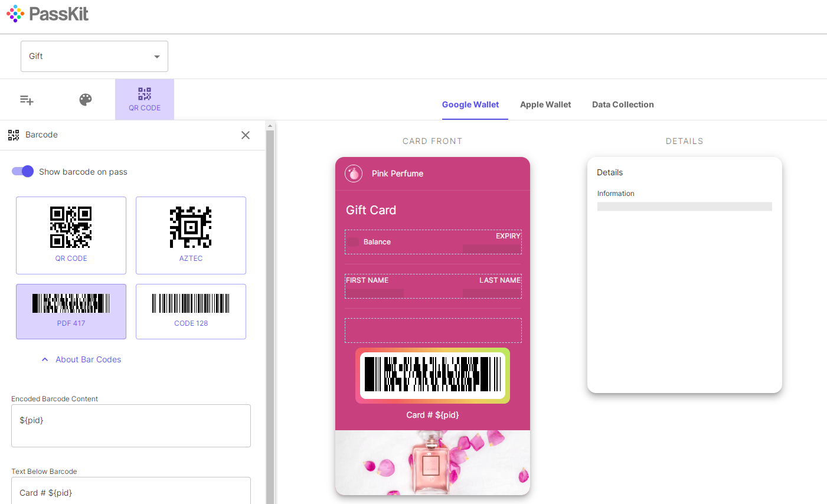Click the Pink Perfume logo icon
Image resolution: width=827 pixels, height=504 pixels.
[x=354, y=174]
